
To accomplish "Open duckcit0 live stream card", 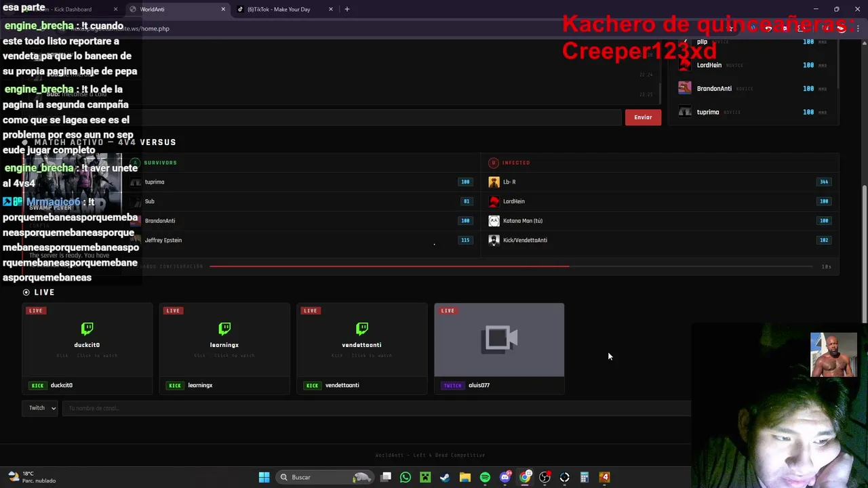I will pyautogui.click(x=87, y=348).
